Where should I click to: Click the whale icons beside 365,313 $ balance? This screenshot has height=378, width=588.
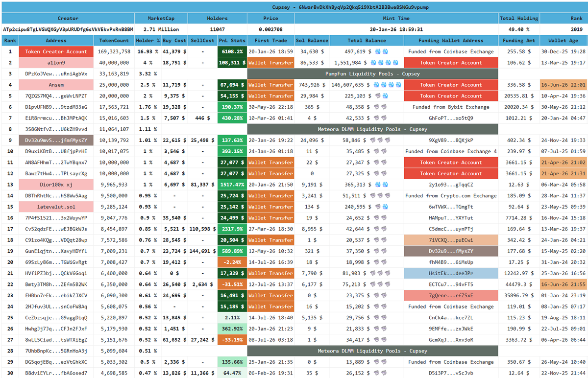(381, 185)
